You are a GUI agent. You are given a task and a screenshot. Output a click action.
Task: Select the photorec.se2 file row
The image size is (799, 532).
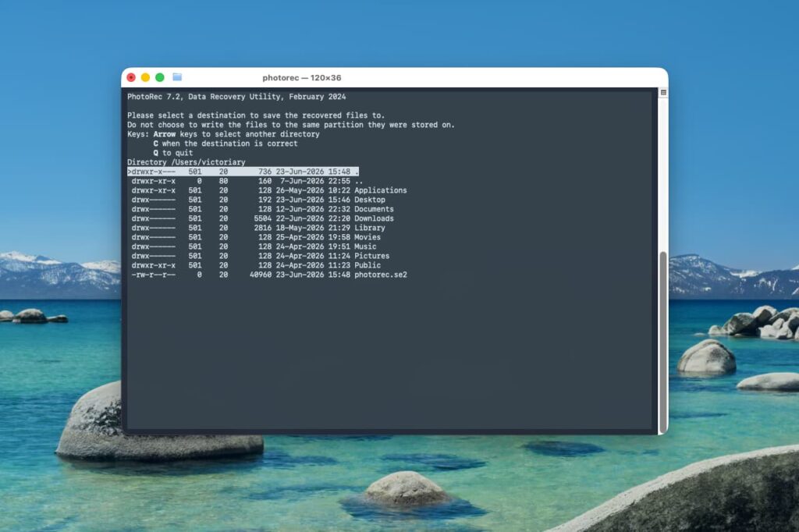(x=269, y=275)
